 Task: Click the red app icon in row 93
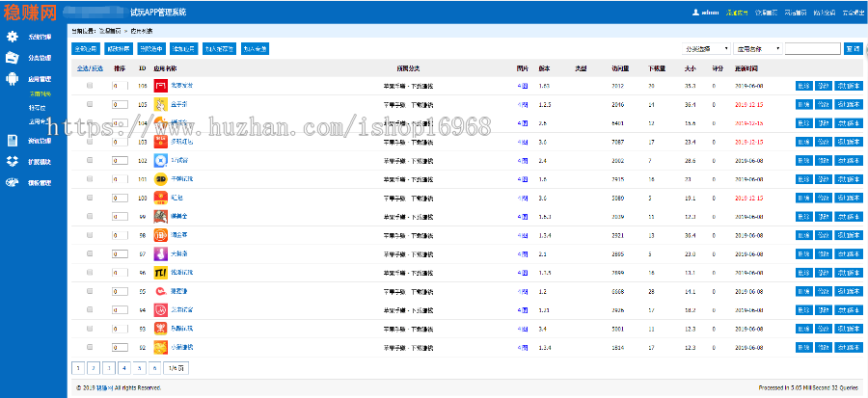[x=160, y=329]
